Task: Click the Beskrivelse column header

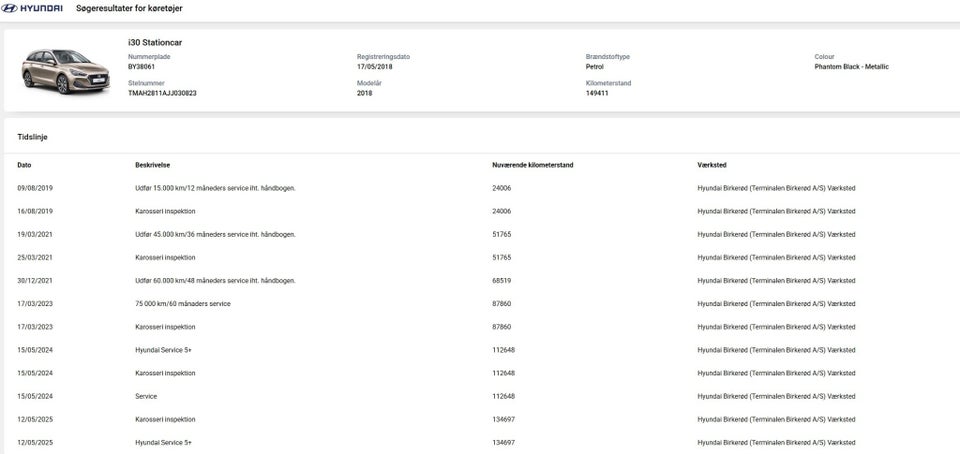Action: point(152,164)
